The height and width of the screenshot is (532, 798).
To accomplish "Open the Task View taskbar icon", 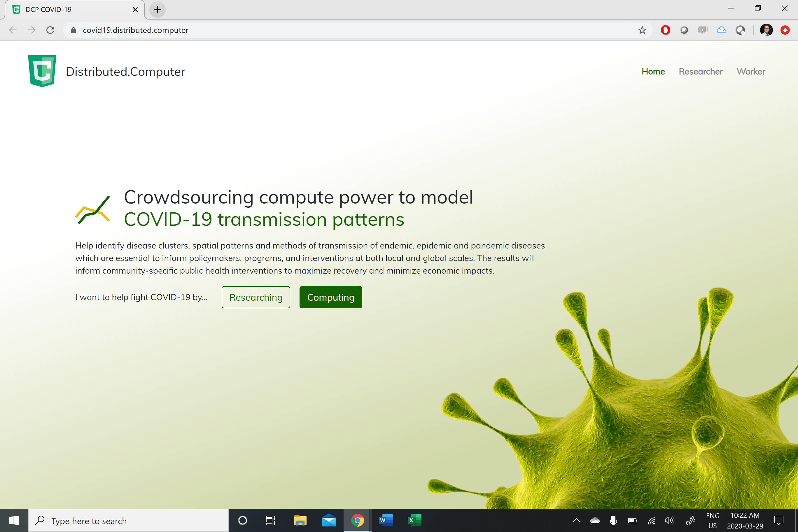I will coord(270,520).
